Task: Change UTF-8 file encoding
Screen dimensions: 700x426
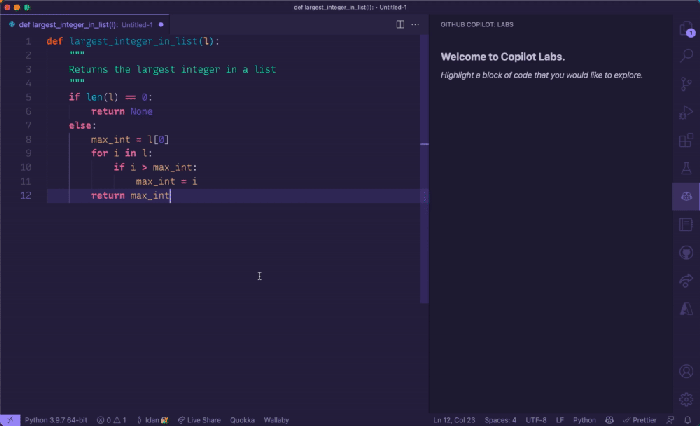Action: coord(536,420)
